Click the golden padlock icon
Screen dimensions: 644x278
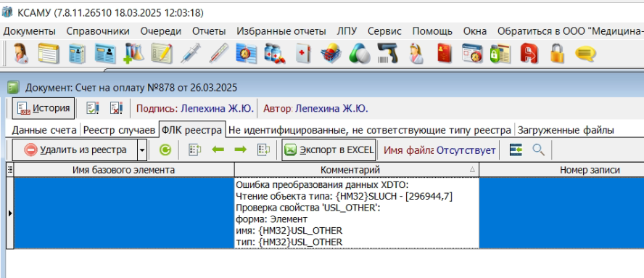(558, 54)
